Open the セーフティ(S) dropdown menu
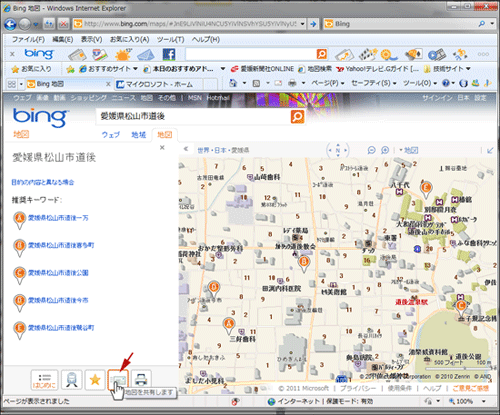This screenshot has height=415, width=500. (x=374, y=83)
